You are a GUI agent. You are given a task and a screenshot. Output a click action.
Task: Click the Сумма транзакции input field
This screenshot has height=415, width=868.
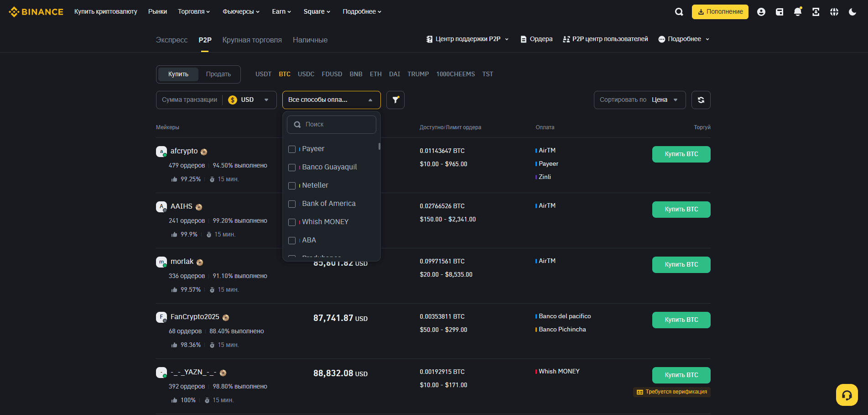point(189,100)
